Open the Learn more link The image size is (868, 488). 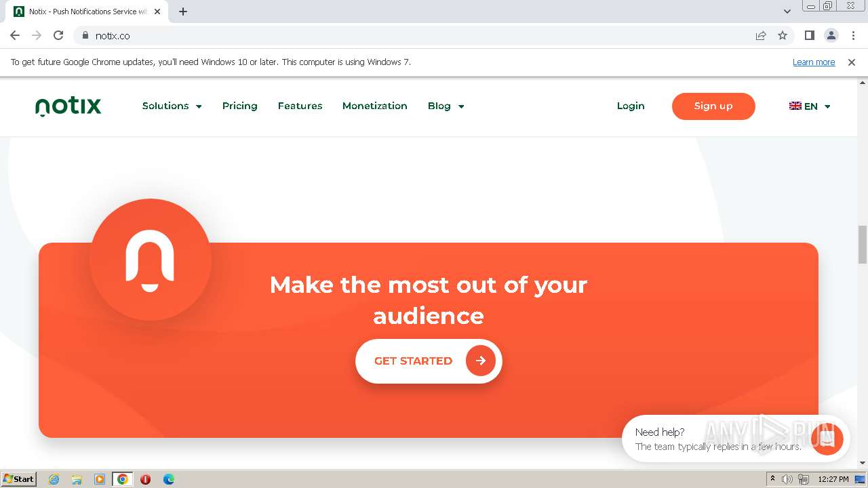pos(814,62)
